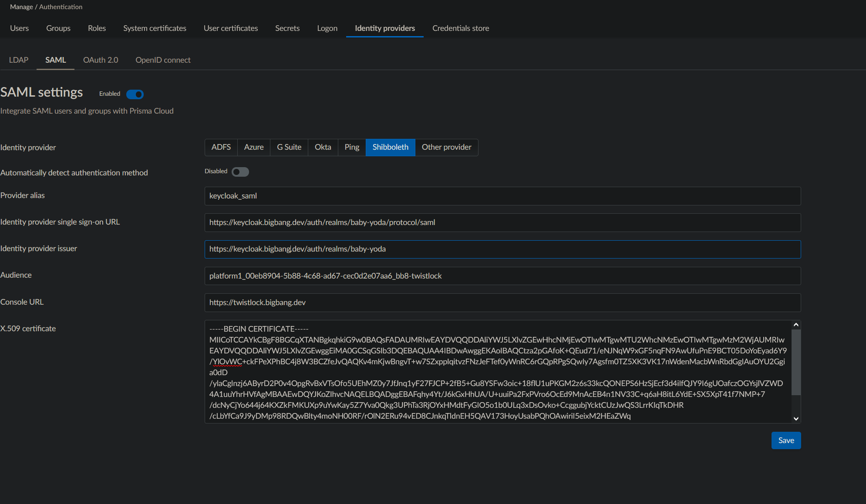Open the System certificates tab
Screen dimensions: 866x504
coord(155,28)
